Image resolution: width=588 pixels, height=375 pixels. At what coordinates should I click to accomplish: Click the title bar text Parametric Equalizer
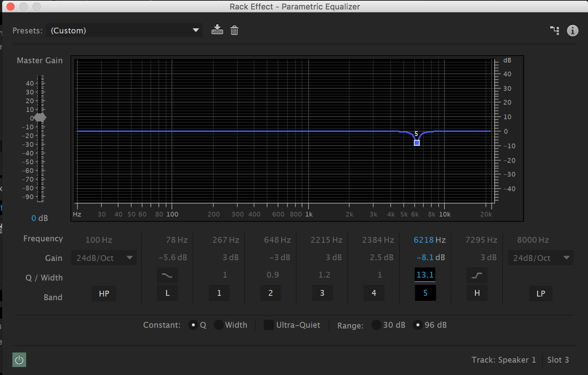coord(321,7)
